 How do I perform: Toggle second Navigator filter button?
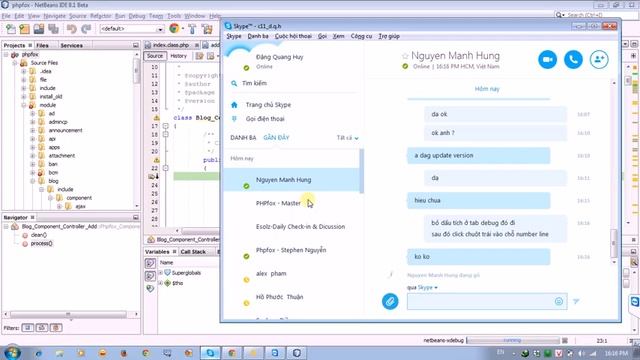click(42, 327)
